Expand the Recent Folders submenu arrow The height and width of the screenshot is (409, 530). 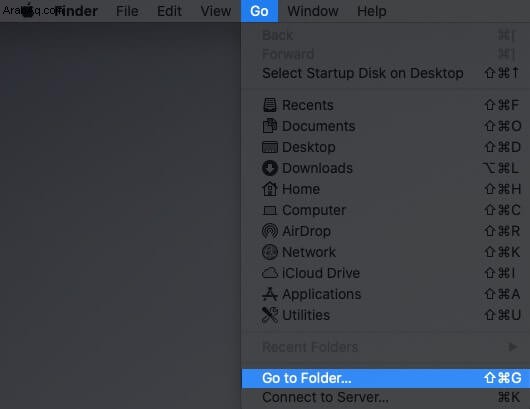pyautogui.click(x=513, y=346)
